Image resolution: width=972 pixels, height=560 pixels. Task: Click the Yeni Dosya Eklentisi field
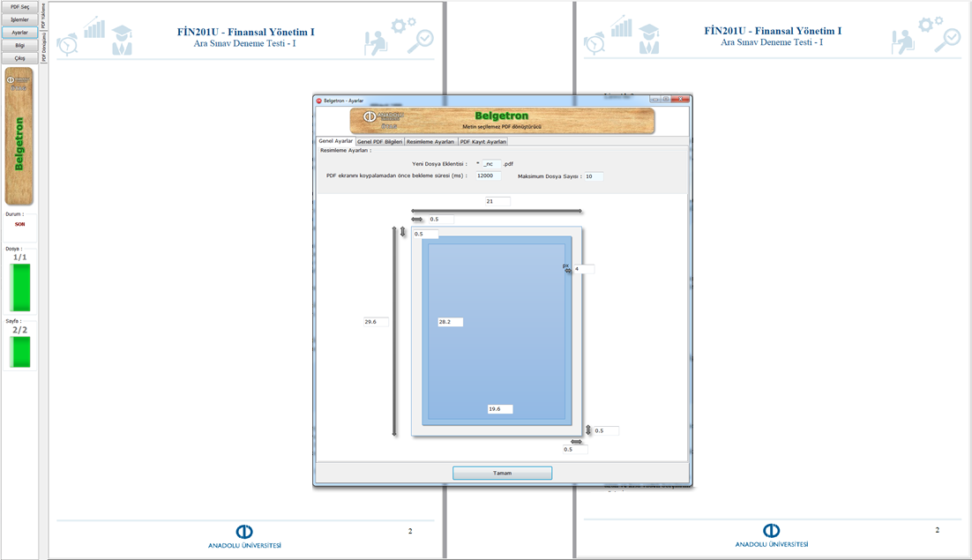point(491,164)
